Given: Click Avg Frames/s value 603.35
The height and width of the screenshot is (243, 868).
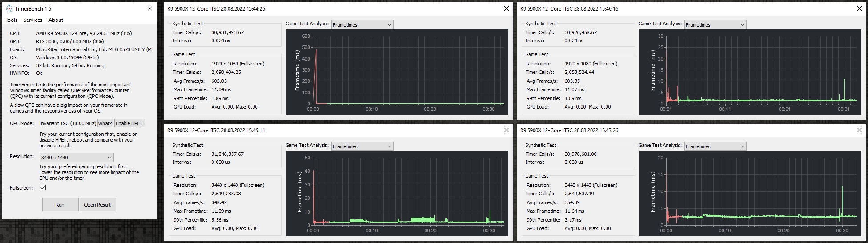Looking at the screenshot, I should tap(572, 81).
